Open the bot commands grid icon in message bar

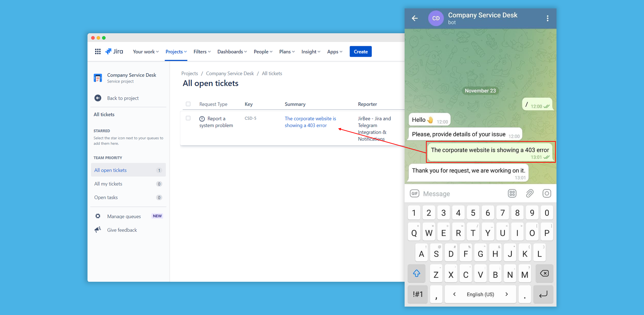pyautogui.click(x=512, y=194)
